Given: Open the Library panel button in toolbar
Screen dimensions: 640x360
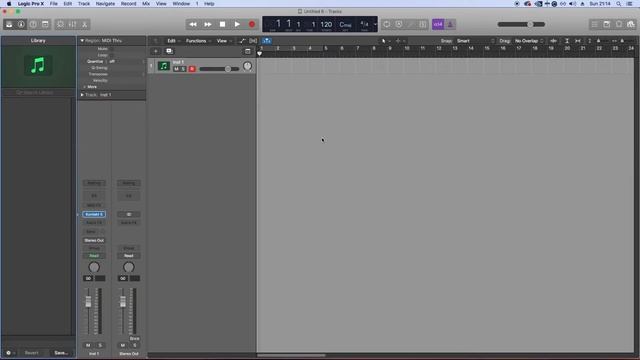Looking at the screenshot, I should click(x=9, y=24).
